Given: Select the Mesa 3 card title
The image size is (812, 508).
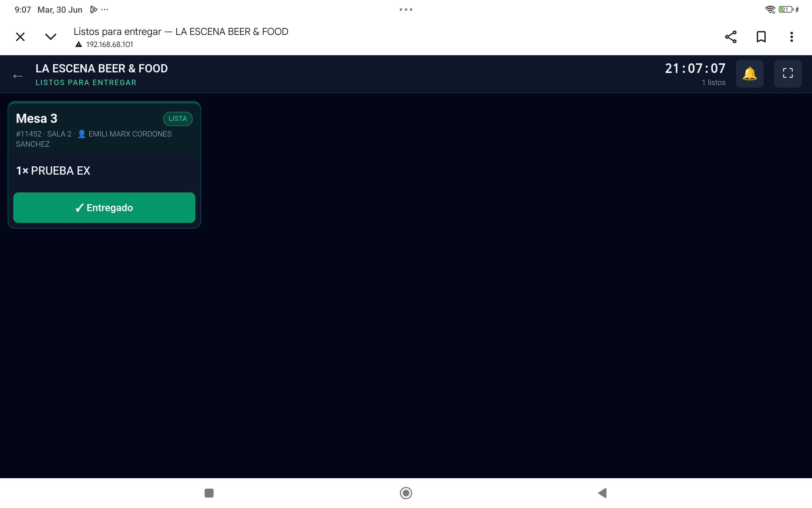Looking at the screenshot, I should [36, 118].
